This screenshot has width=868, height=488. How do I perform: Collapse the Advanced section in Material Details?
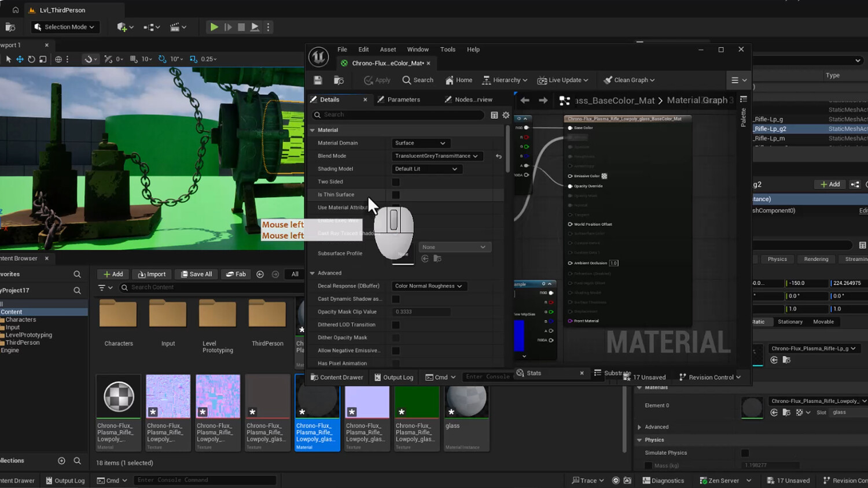pos(312,273)
